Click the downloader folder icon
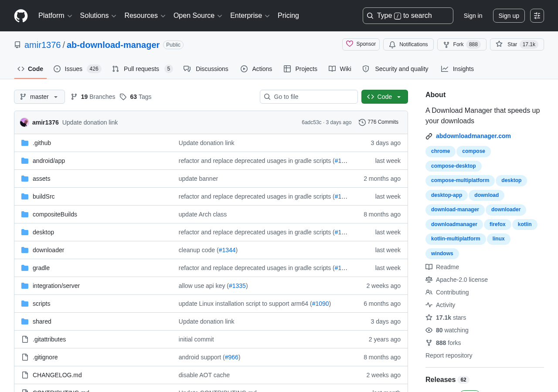558x392 pixels. click(25, 250)
